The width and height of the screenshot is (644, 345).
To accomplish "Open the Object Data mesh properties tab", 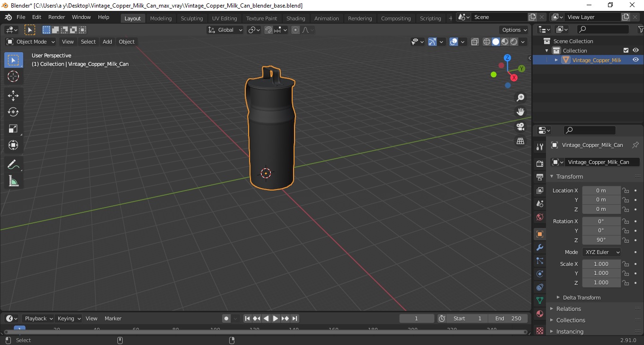I will point(540,300).
